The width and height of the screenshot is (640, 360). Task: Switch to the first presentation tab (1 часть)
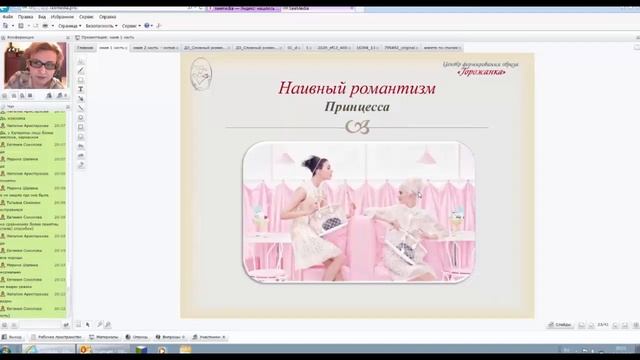tap(113, 48)
